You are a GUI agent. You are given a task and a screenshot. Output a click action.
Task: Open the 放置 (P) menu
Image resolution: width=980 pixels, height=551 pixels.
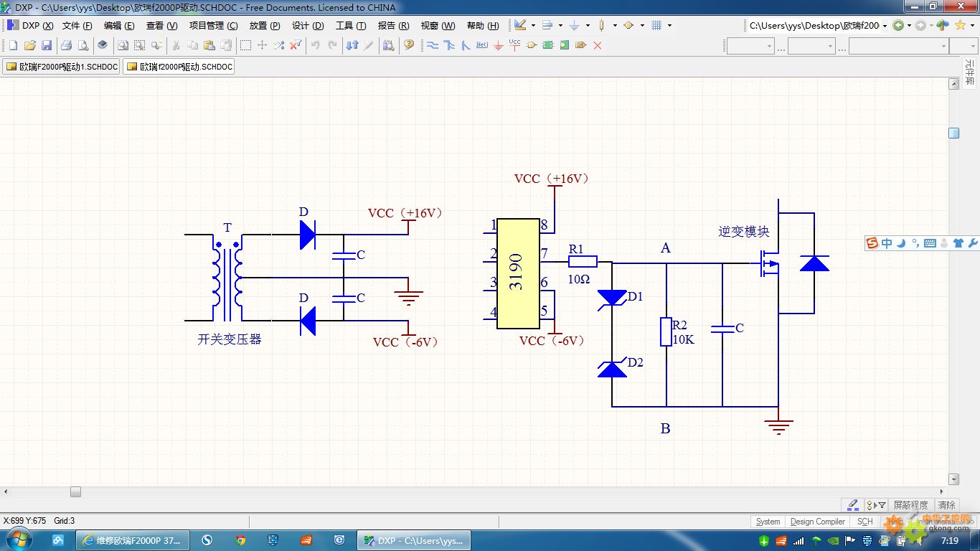(x=265, y=25)
